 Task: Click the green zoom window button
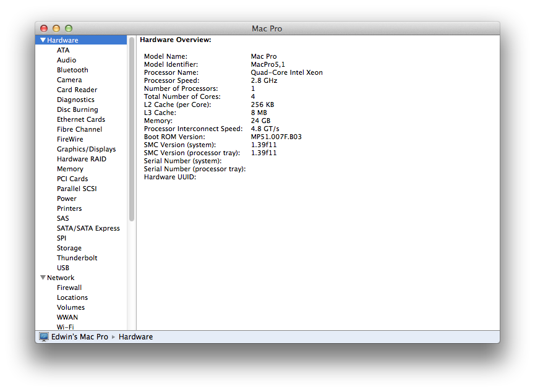click(69, 28)
